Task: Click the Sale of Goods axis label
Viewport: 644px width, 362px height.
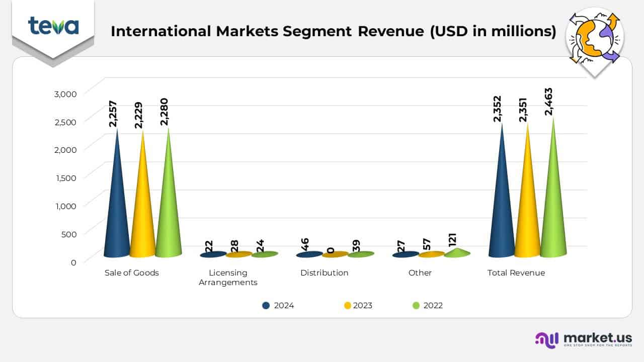Action: tap(132, 273)
